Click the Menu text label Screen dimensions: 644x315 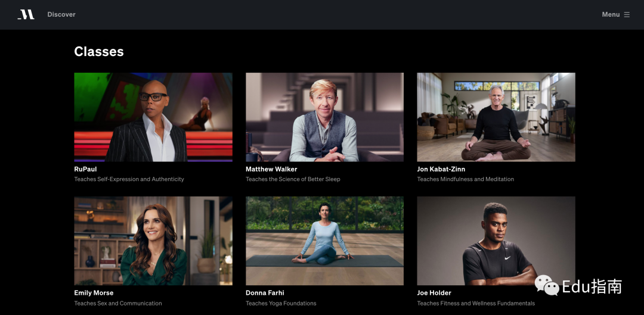(611, 14)
